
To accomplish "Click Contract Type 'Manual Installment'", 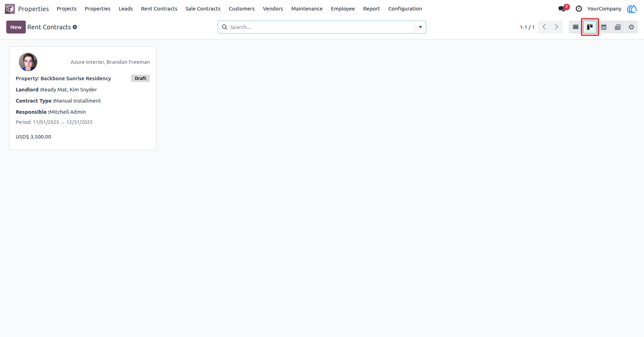I will (77, 101).
